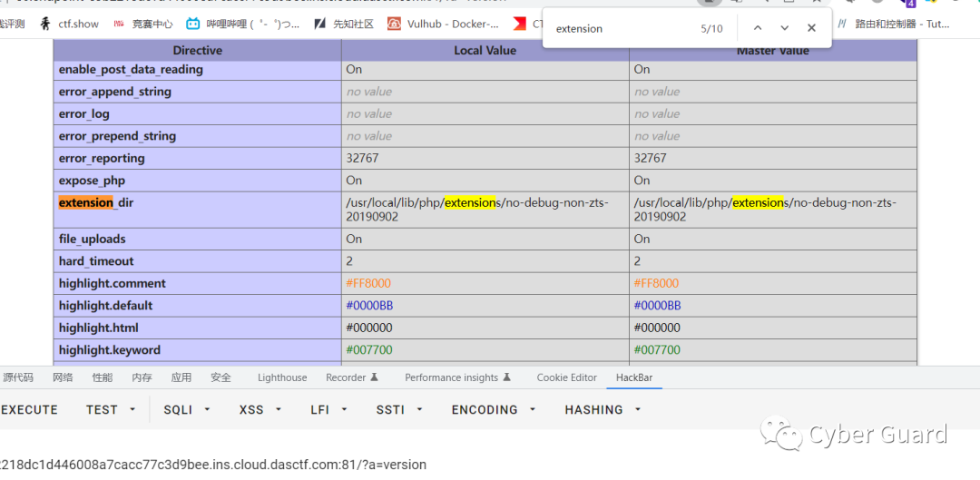
Task: Click the highlighted extension_dir directive
Action: coord(198,210)
